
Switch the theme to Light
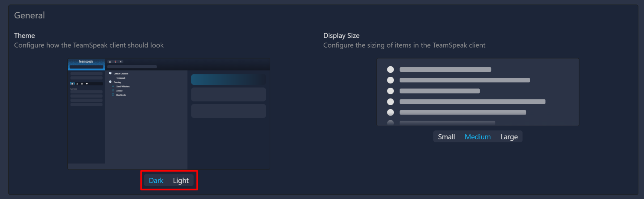181,180
